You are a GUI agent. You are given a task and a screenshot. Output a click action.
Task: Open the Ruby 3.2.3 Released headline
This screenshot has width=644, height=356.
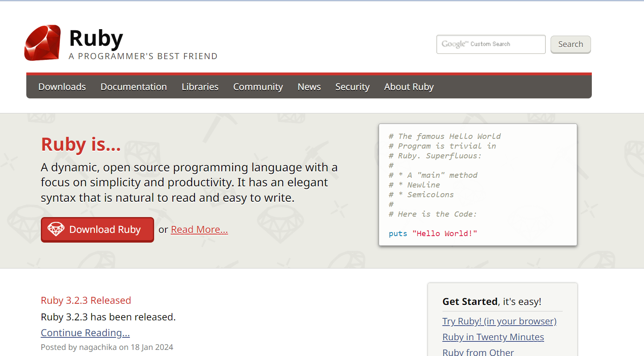[86, 300]
